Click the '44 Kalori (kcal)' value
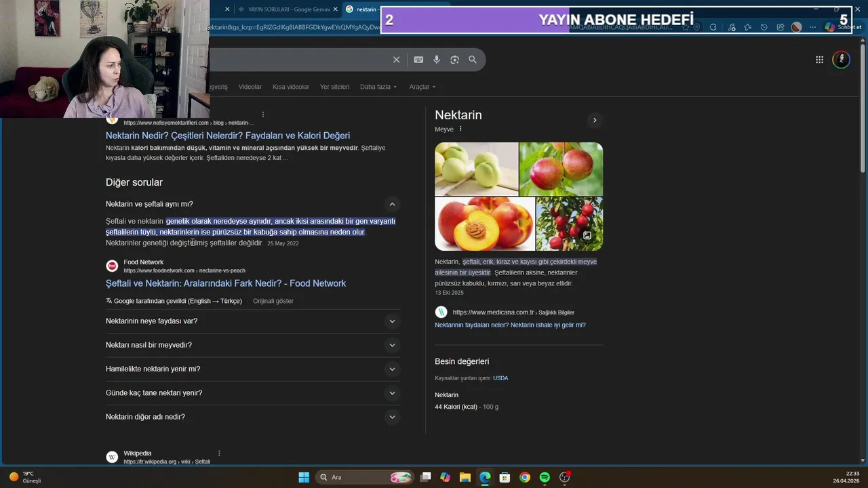Viewport: 868px width, 488px height. pos(456,407)
